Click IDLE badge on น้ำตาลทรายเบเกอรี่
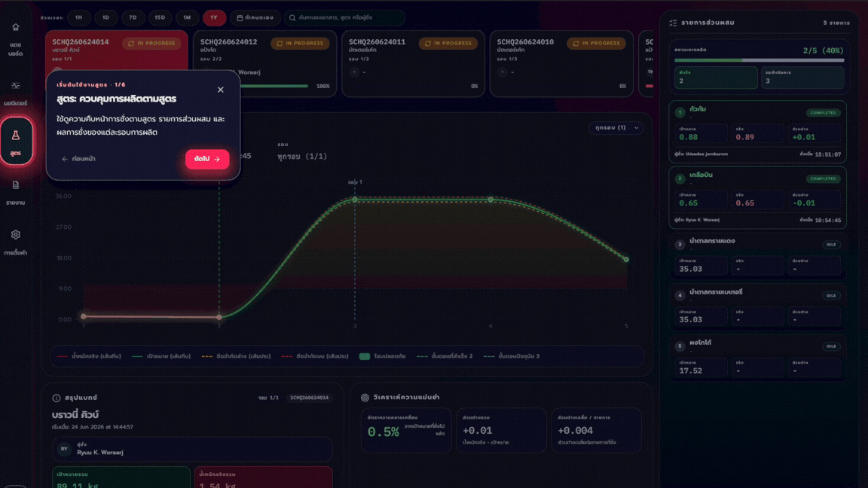The image size is (868, 488). (832, 295)
